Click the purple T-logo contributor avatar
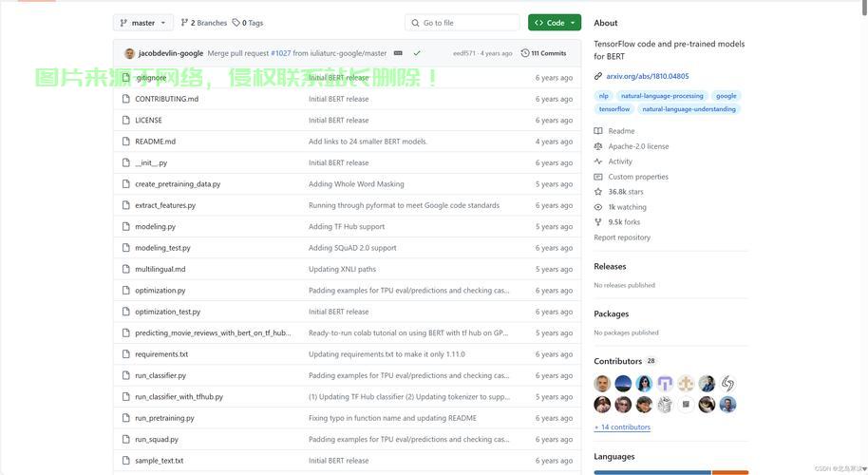The height and width of the screenshot is (475, 868). pyautogui.click(x=665, y=383)
